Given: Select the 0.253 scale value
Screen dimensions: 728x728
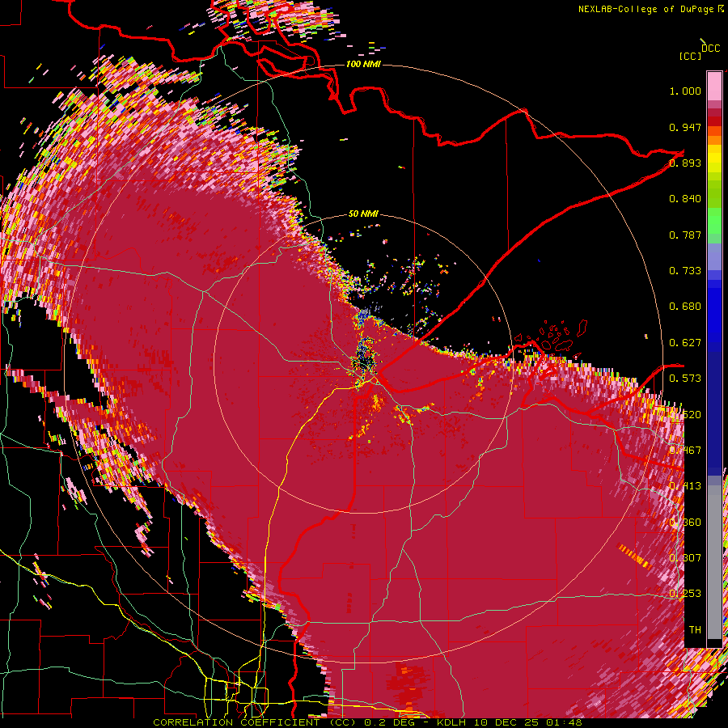Looking at the screenshot, I should (685, 594).
